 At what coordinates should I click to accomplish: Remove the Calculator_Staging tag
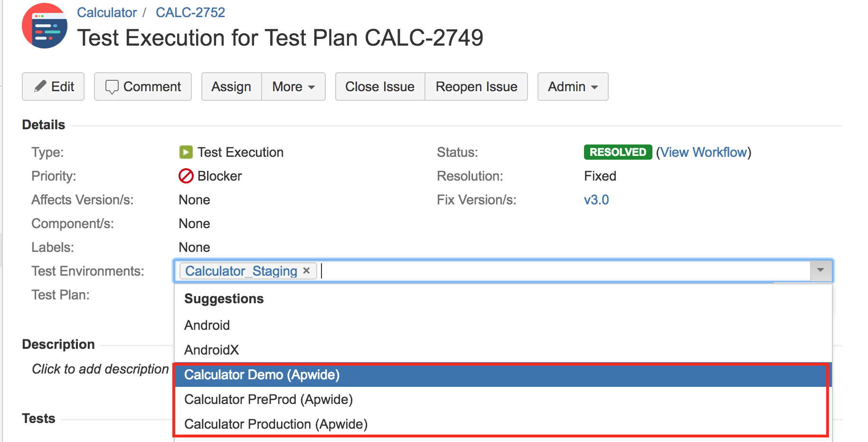[307, 270]
